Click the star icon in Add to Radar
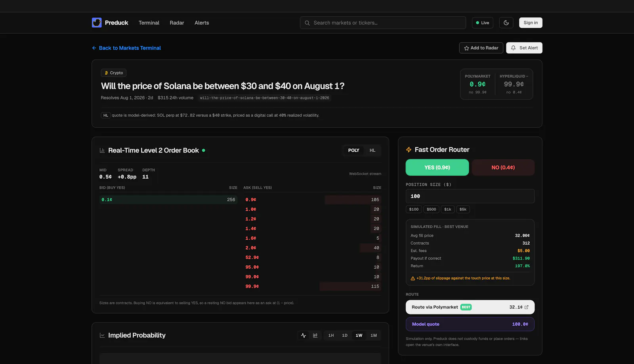 [x=466, y=48]
